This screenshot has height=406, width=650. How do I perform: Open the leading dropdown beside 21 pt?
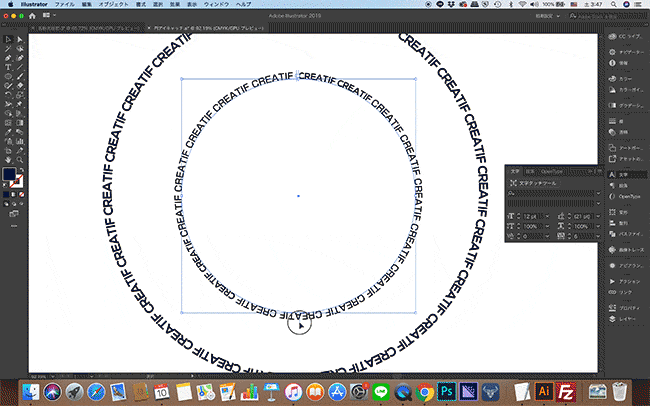[x=598, y=216]
